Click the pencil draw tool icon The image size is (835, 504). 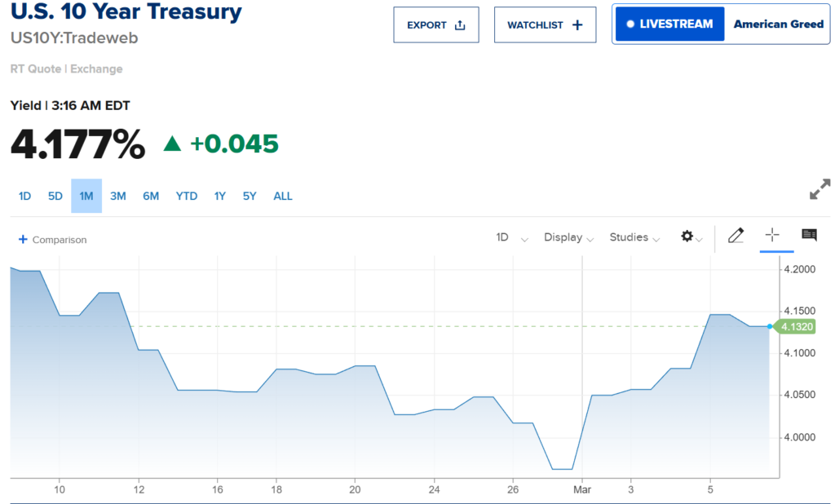coord(736,237)
